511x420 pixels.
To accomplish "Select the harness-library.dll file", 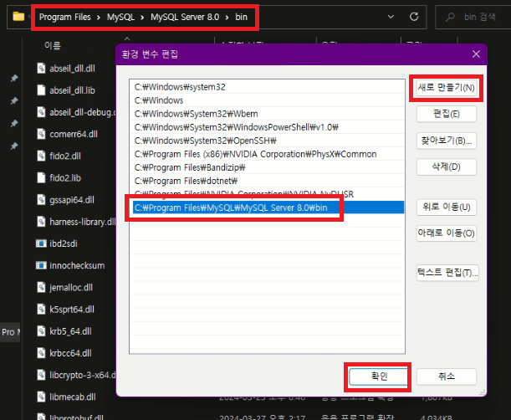I will 83,222.
